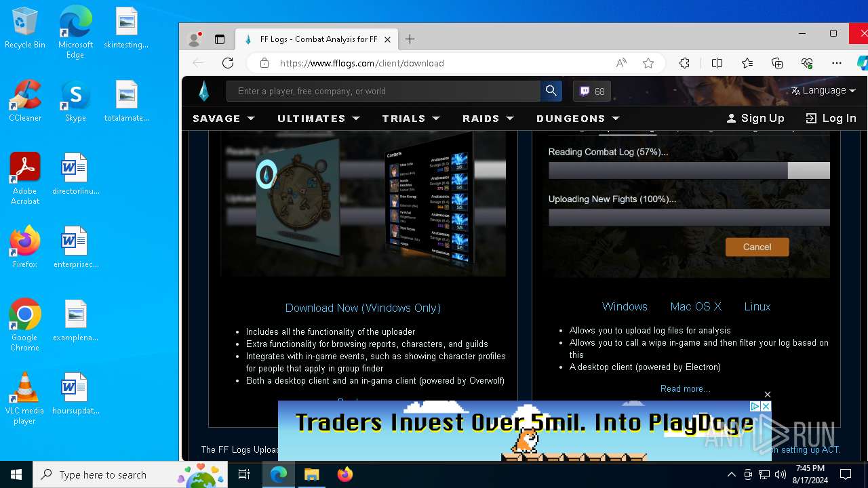Open the Edge Favorites list
The width and height of the screenshot is (868, 488).
pyautogui.click(x=747, y=63)
